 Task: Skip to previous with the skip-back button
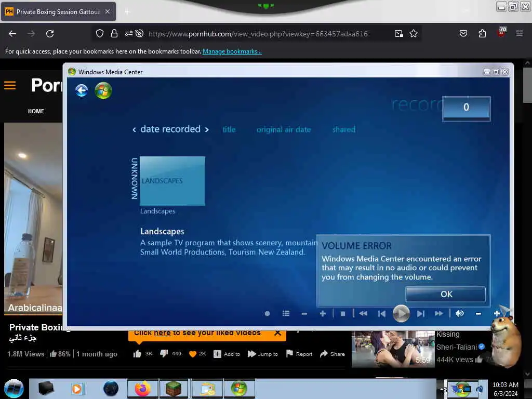[382, 314]
